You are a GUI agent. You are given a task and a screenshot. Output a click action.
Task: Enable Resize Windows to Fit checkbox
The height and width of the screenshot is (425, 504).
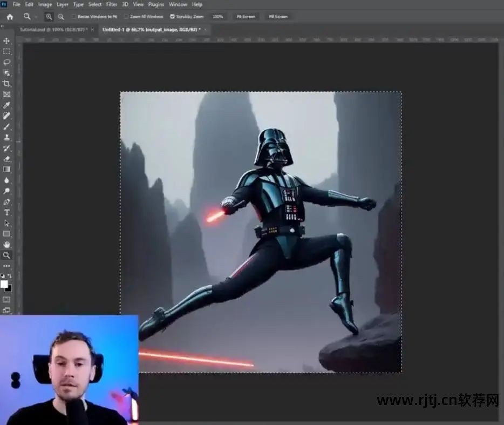[74, 17]
